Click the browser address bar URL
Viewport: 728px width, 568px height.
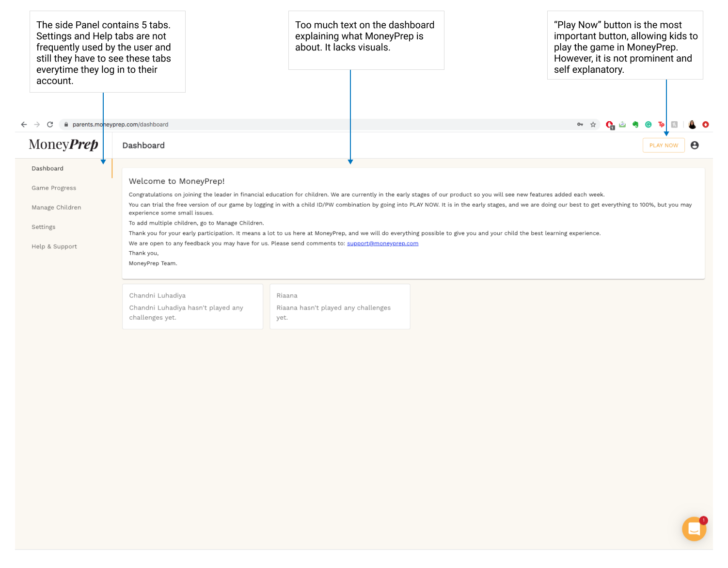click(120, 125)
